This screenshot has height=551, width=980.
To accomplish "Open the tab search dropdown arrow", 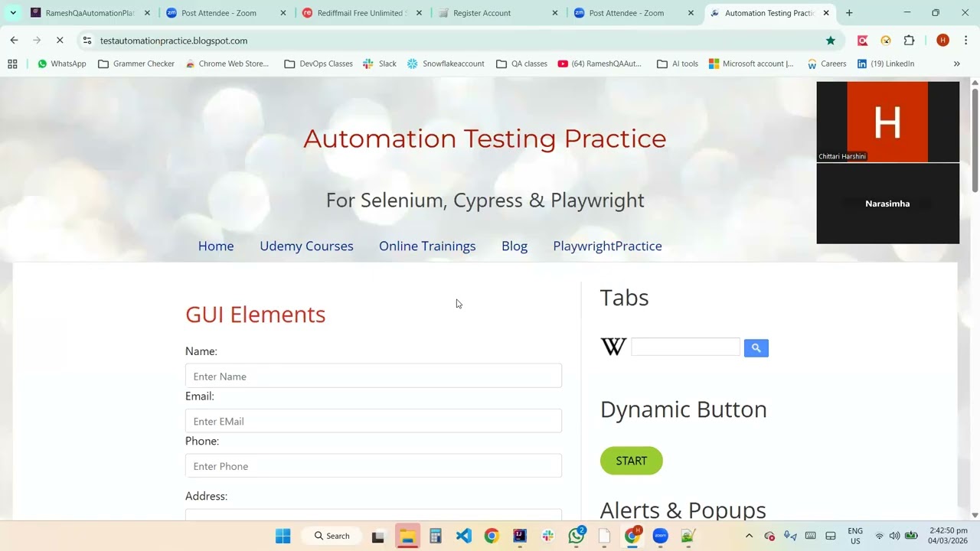I will tap(13, 13).
